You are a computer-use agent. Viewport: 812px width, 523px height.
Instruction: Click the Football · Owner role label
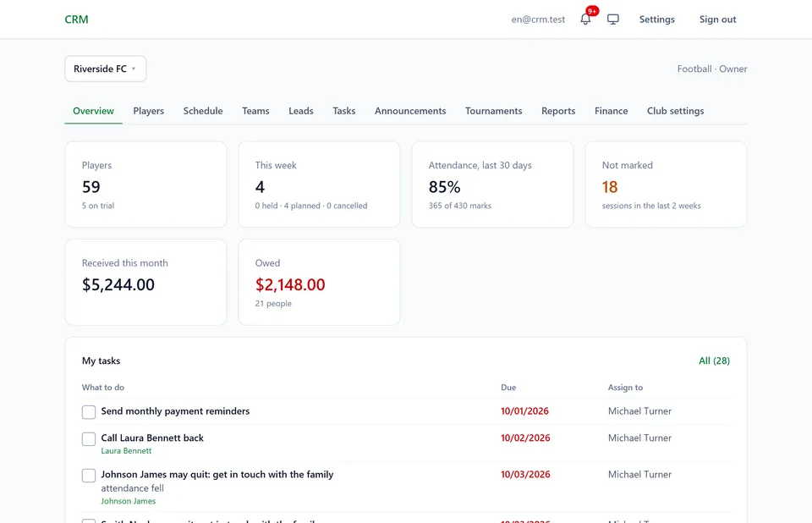point(712,69)
